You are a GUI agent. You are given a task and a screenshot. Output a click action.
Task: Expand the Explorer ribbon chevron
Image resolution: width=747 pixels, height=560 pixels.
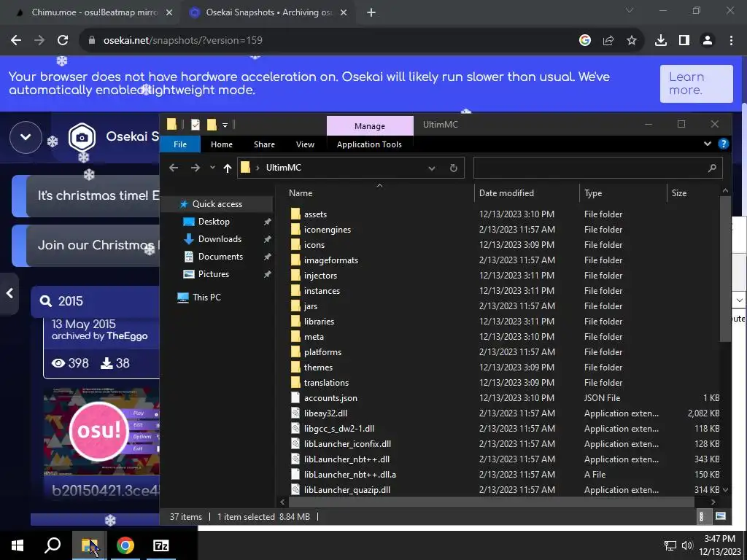[708, 144]
